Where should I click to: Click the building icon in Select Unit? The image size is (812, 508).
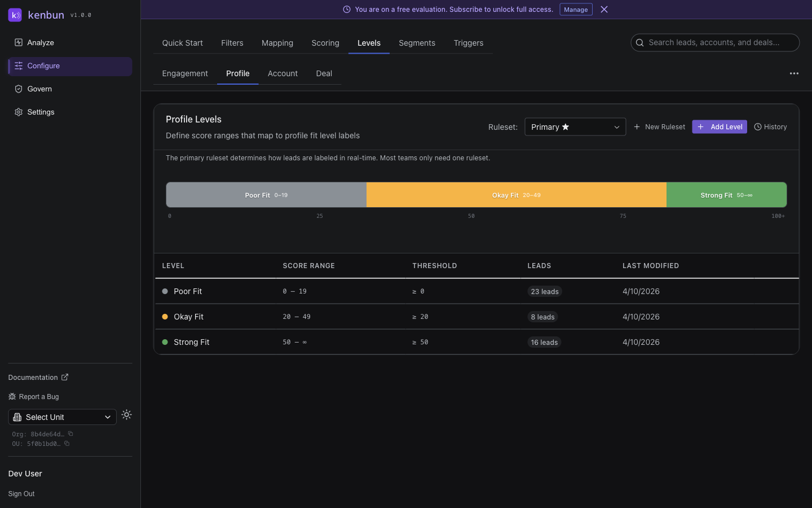pos(17,417)
